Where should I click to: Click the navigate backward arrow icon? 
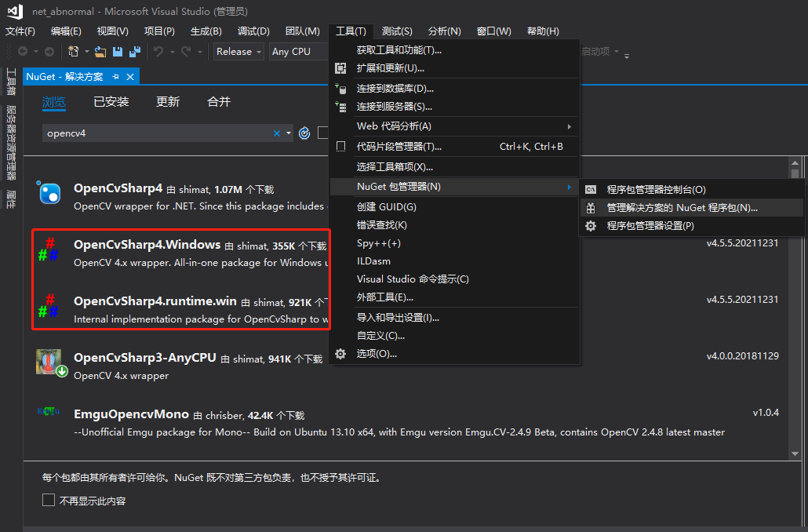(23, 51)
